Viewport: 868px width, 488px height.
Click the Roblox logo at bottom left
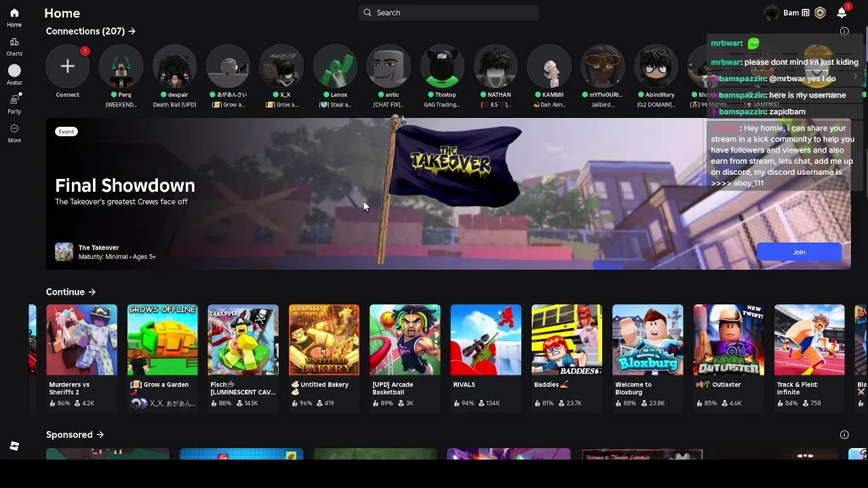14,446
